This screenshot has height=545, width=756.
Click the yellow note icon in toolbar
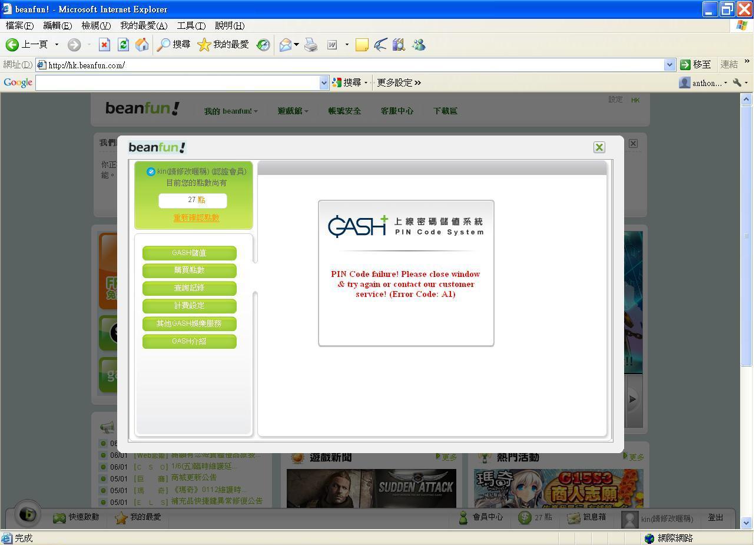pos(362,45)
